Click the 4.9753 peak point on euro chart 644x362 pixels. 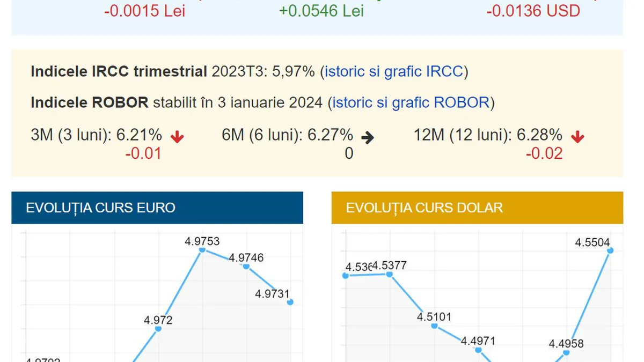coord(202,250)
